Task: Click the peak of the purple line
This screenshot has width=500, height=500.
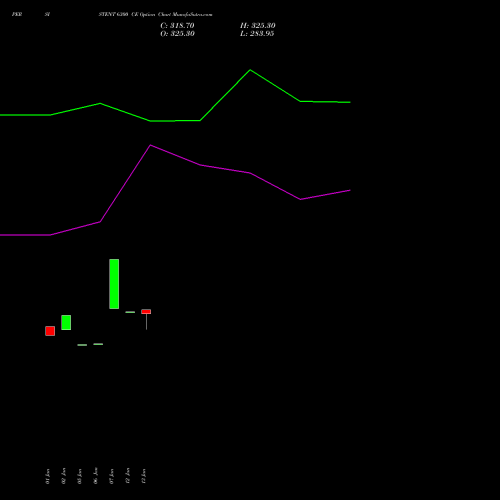Action: coord(150,145)
